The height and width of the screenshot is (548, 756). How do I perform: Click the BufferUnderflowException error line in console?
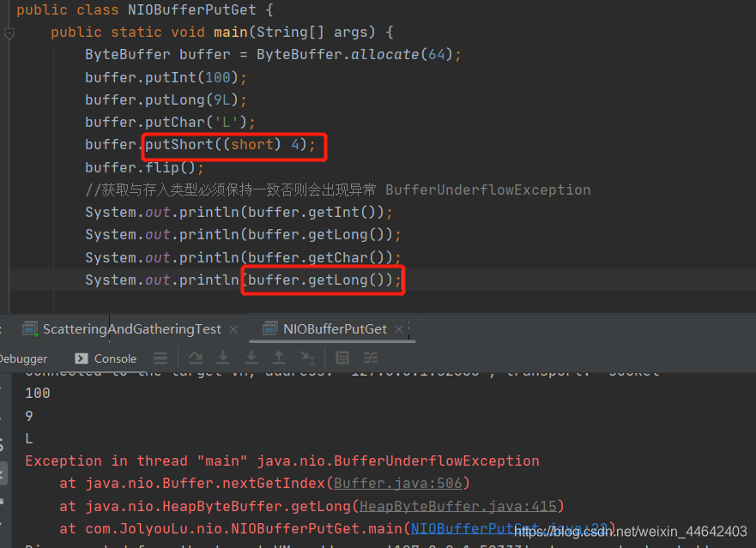click(x=282, y=461)
